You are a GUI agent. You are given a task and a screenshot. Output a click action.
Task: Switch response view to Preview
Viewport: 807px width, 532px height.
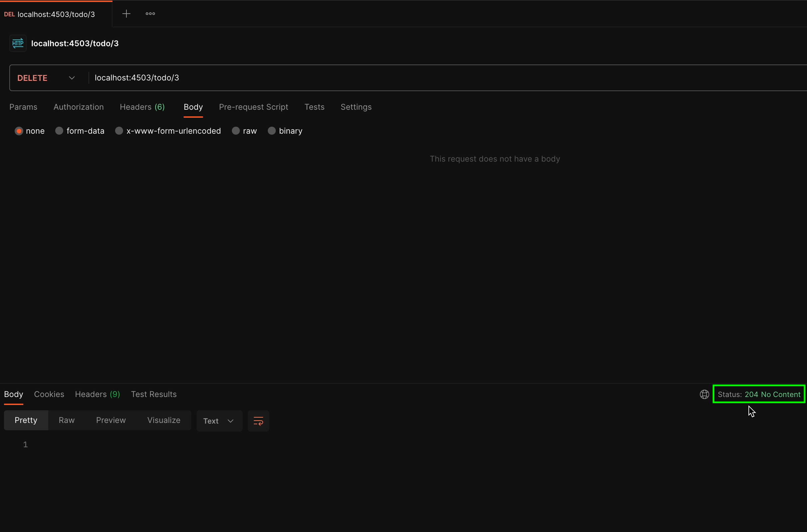pos(110,420)
